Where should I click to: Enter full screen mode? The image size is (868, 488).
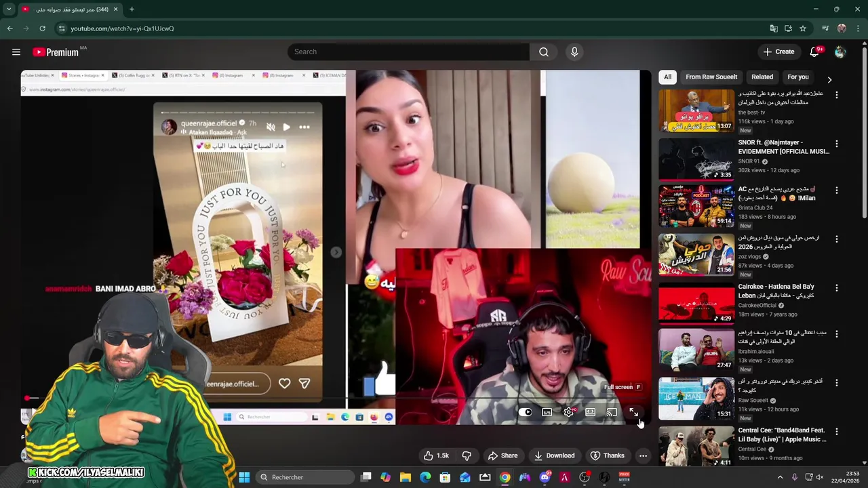633,412
